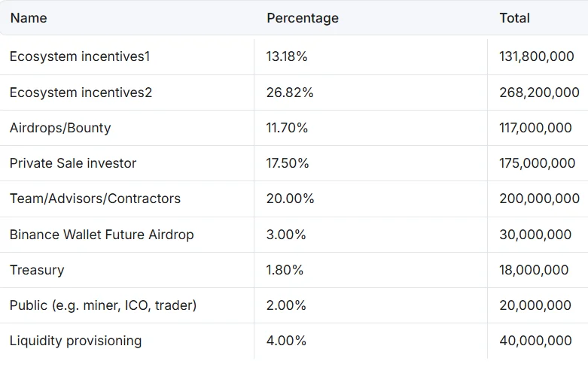Viewport: 588px width, 367px height.
Task: Select the 20.00% percentage cell
Action: tap(290, 199)
